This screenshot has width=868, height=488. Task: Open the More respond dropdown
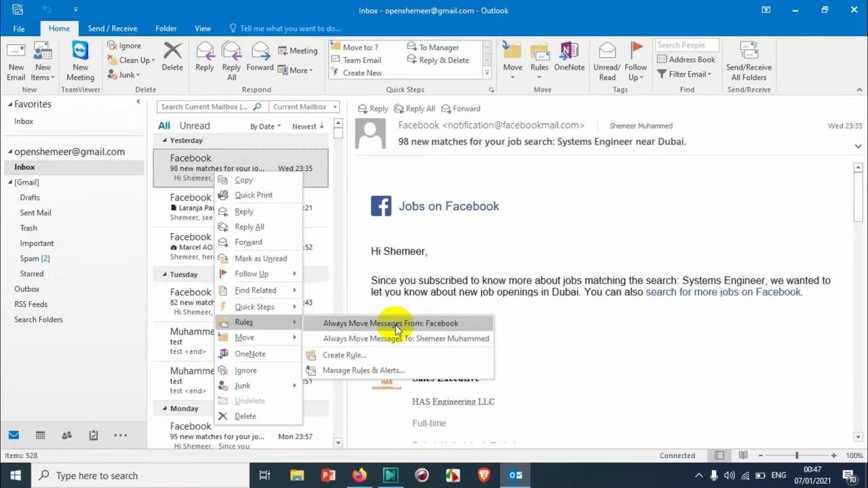(x=295, y=70)
